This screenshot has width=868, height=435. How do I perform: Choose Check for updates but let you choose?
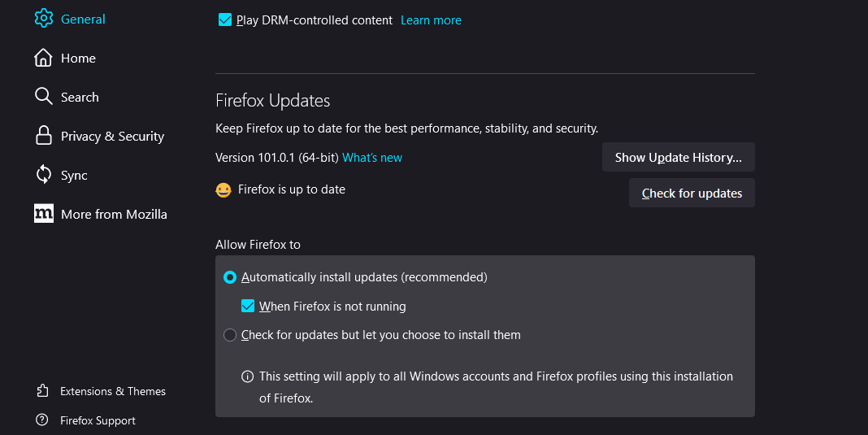click(x=230, y=335)
